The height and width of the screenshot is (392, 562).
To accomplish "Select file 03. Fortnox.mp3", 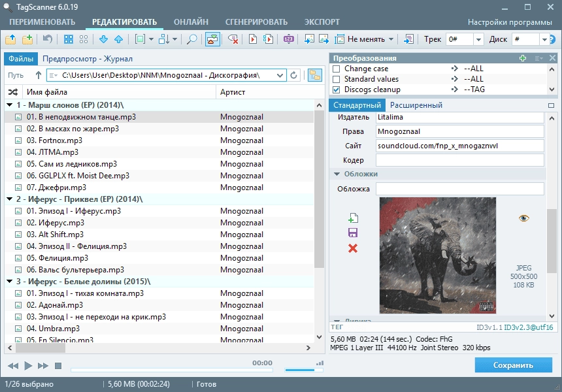I will point(159,140).
